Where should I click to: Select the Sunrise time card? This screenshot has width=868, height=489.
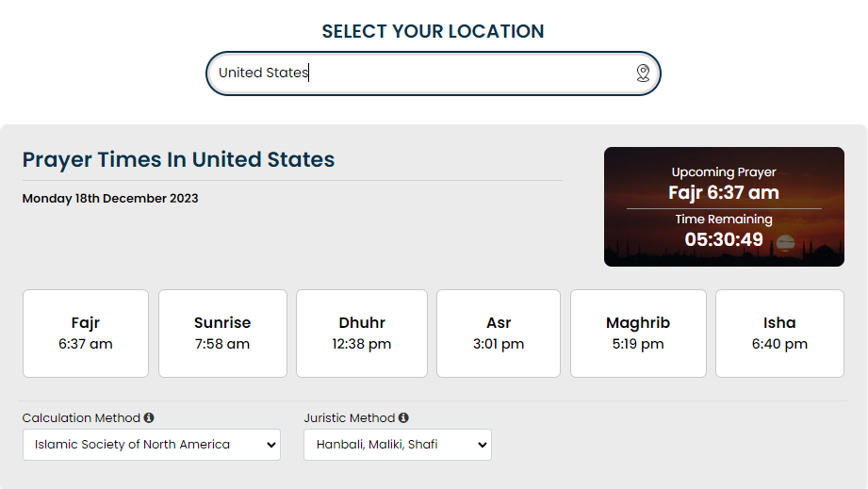pos(222,334)
